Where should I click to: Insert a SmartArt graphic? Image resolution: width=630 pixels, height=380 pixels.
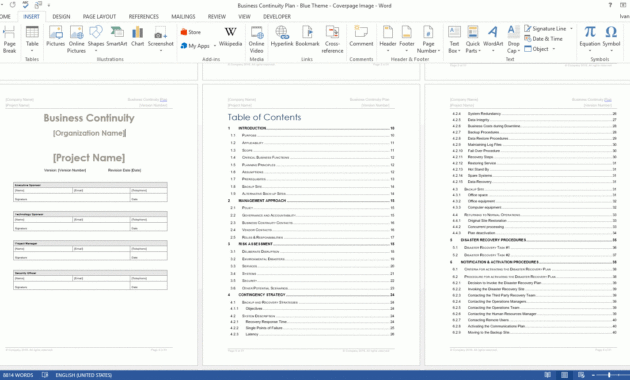[x=117, y=36]
